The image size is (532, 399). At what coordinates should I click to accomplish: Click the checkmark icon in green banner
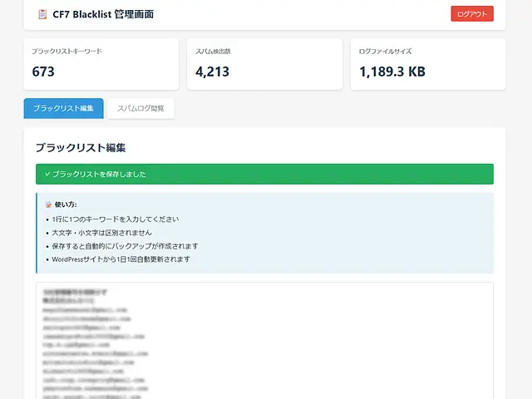47,174
